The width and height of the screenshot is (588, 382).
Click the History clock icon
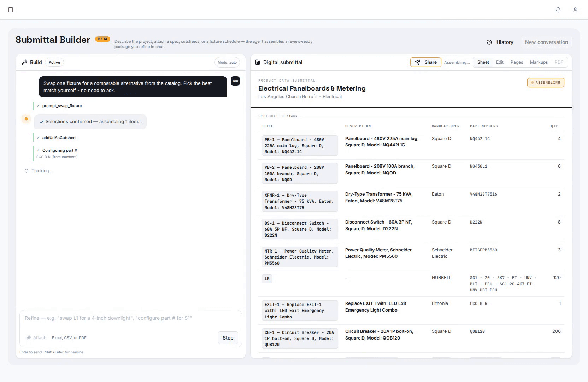point(489,42)
